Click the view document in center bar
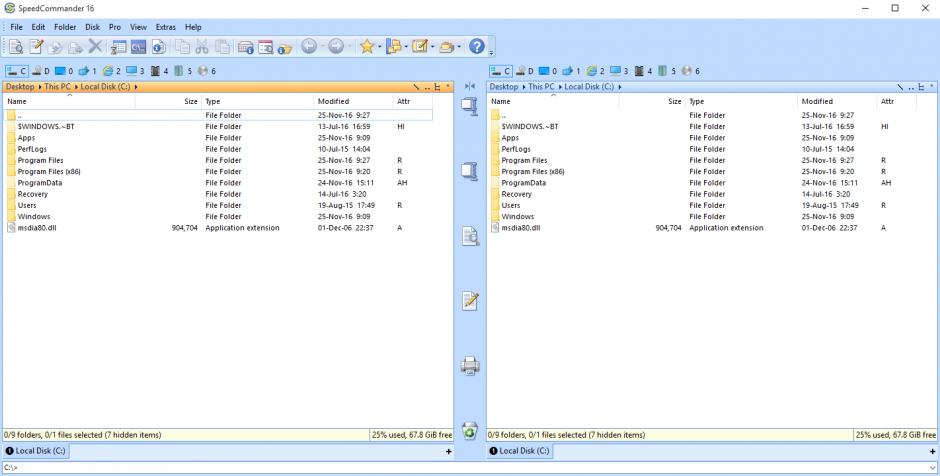The height and width of the screenshot is (476, 940). pyautogui.click(x=471, y=236)
